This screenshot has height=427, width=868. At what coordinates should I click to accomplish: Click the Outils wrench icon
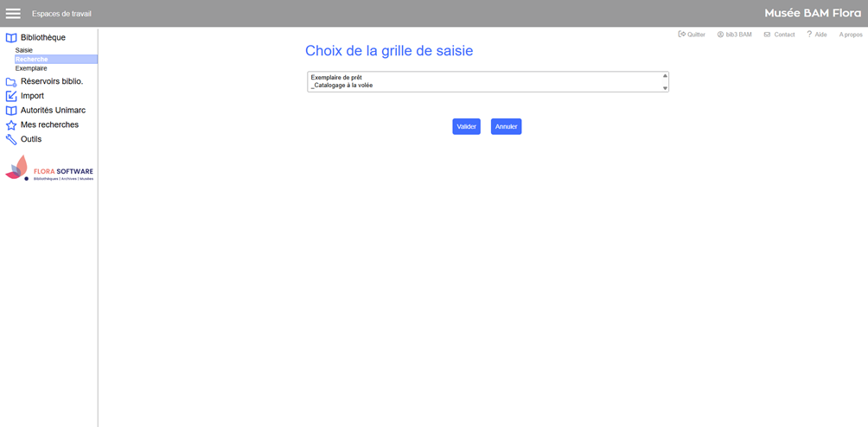point(11,139)
